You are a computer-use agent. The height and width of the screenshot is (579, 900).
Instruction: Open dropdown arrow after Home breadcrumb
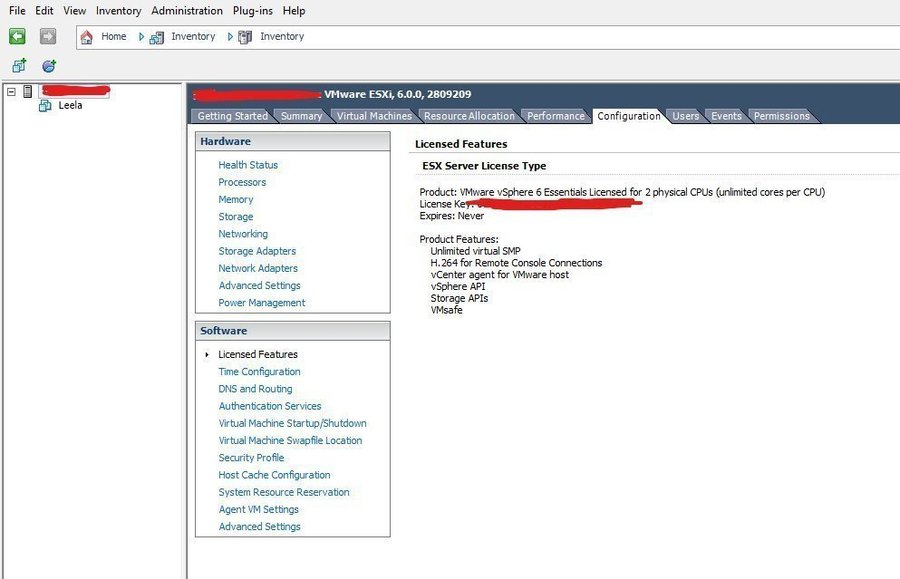tap(141, 37)
